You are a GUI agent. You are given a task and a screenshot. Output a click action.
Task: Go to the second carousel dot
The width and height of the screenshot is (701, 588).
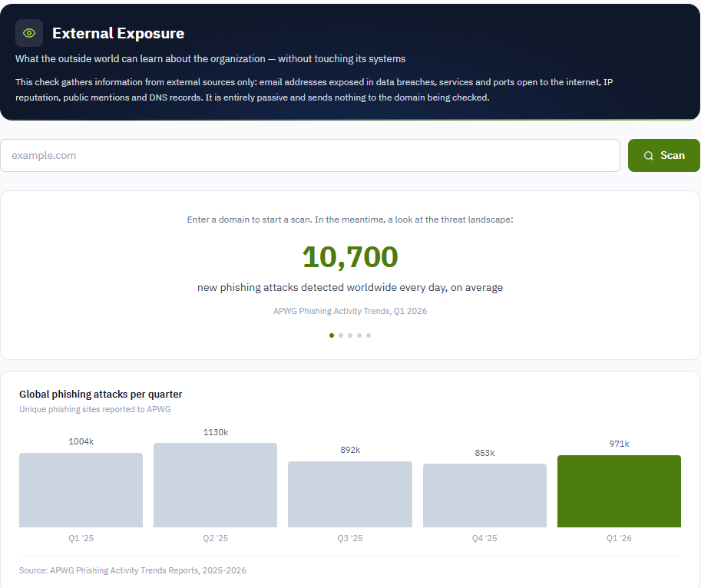click(341, 335)
